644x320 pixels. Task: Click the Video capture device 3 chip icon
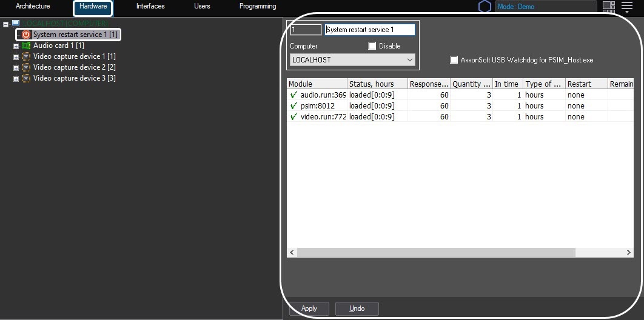[x=26, y=79]
